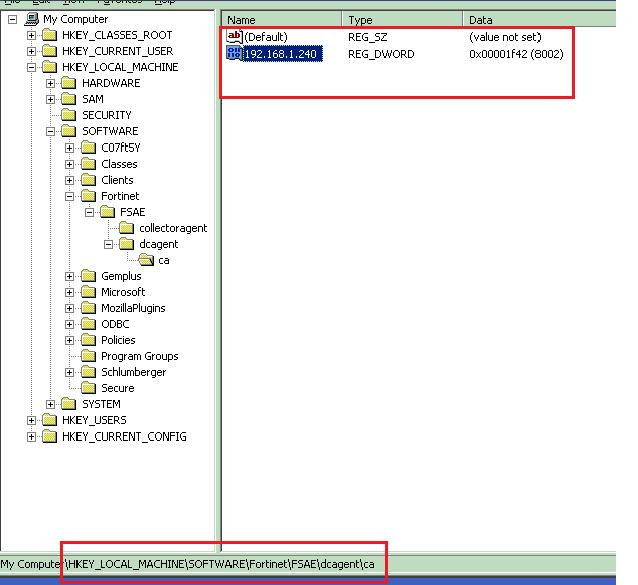This screenshot has width=638, height=585.
Task: Expand the SAM key
Action: coord(50,99)
